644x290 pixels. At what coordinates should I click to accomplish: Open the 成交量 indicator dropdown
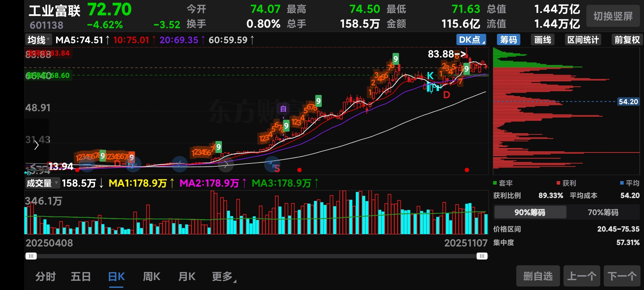(42, 183)
